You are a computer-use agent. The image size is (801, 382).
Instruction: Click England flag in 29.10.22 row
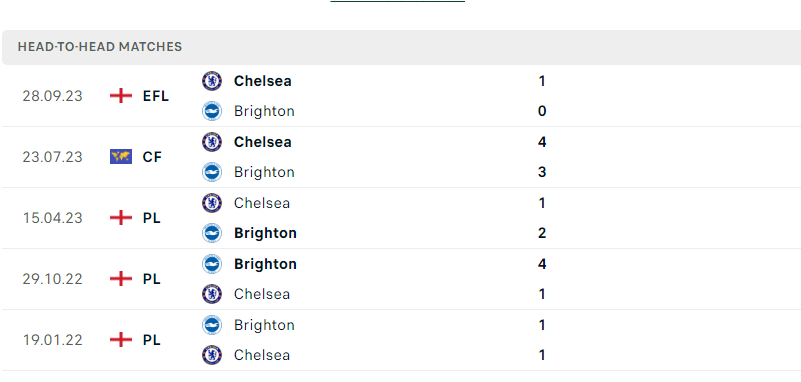[121, 279]
